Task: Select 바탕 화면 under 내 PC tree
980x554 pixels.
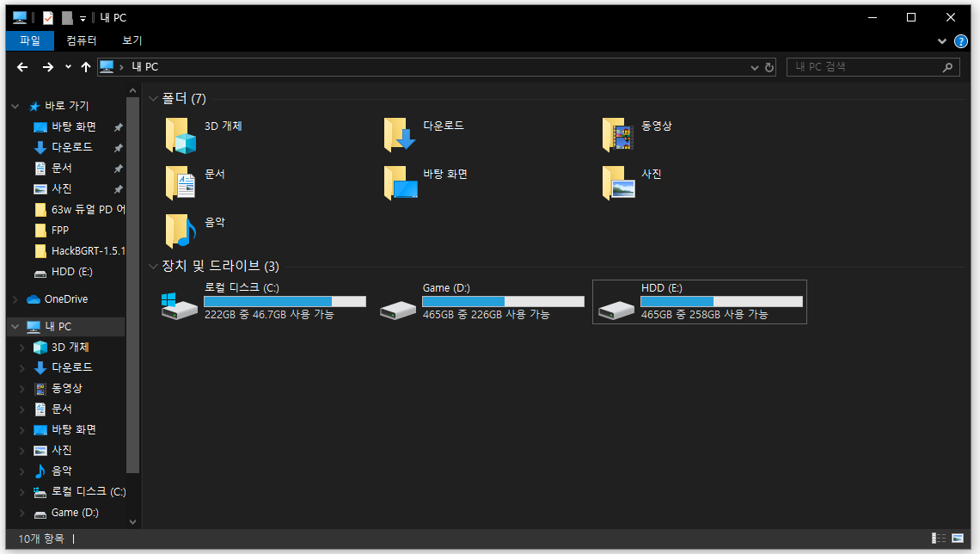Action: tap(74, 429)
